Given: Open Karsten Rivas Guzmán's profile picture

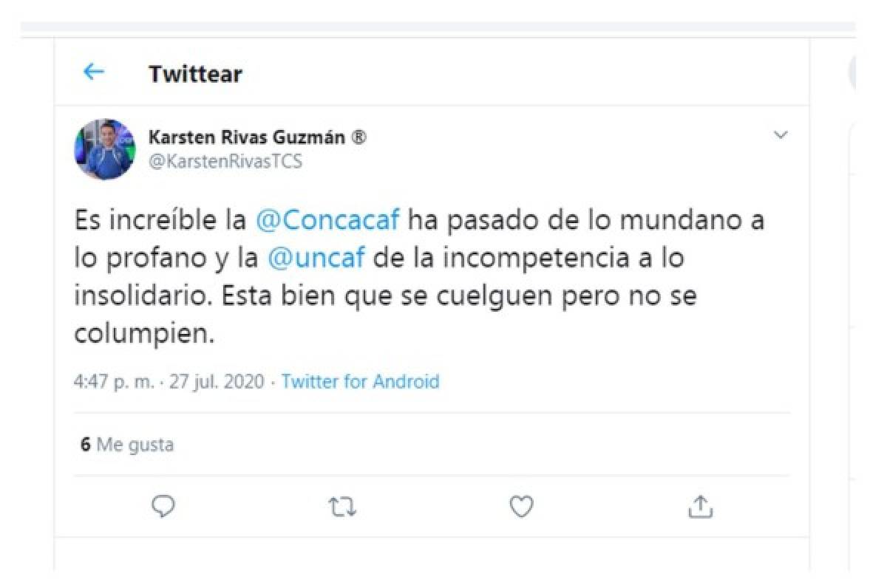Looking at the screenshot, I should click(x=105, y=149).
